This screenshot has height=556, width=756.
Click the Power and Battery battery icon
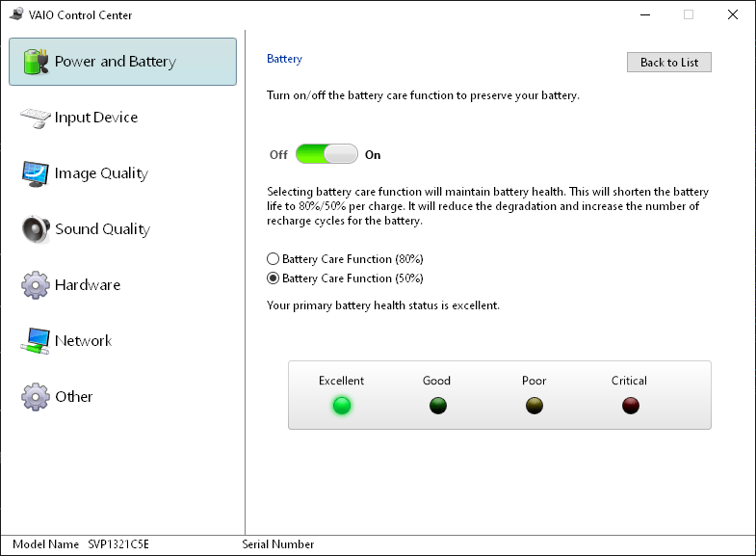tap(37, 62)
